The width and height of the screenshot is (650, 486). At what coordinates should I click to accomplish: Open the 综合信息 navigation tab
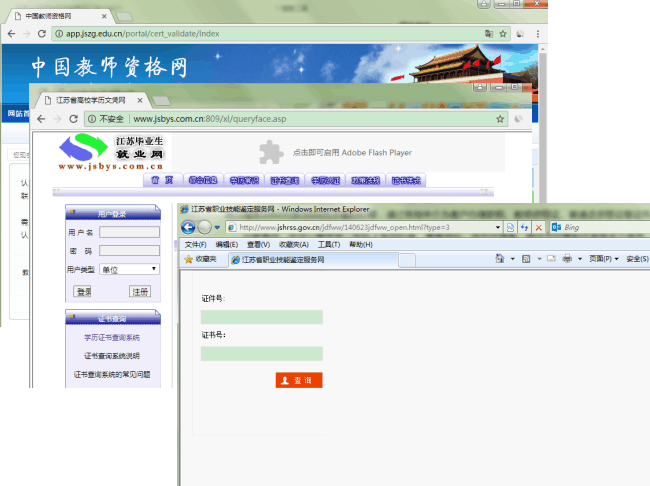click(203, 180)
